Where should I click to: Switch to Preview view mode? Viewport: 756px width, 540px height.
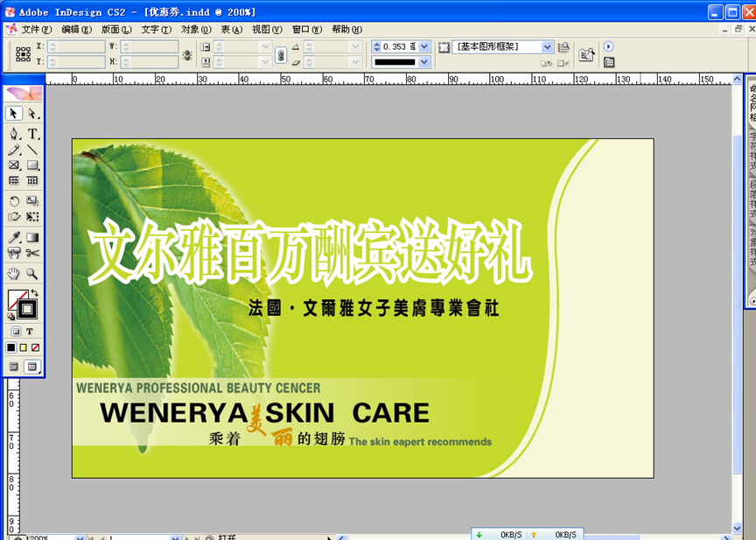[31, 366]
